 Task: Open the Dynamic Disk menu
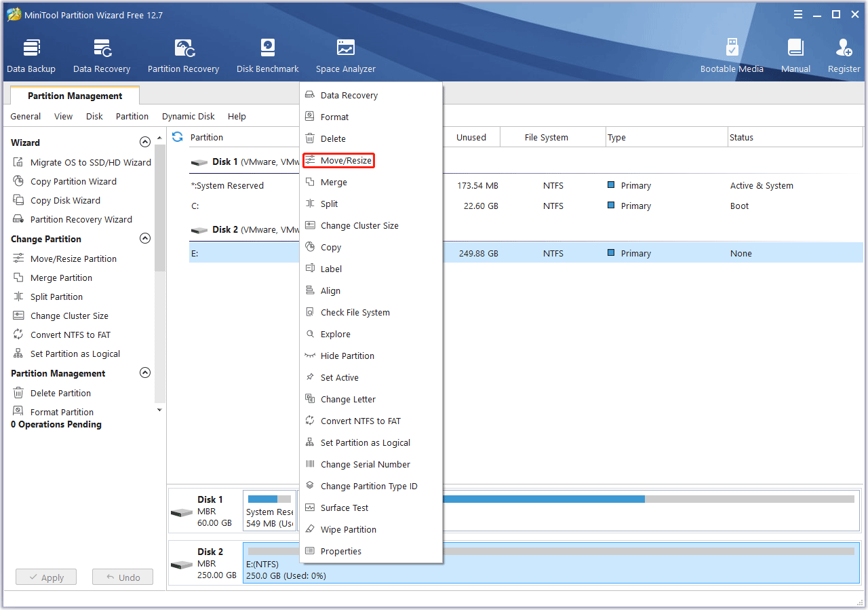click(188, 116)
